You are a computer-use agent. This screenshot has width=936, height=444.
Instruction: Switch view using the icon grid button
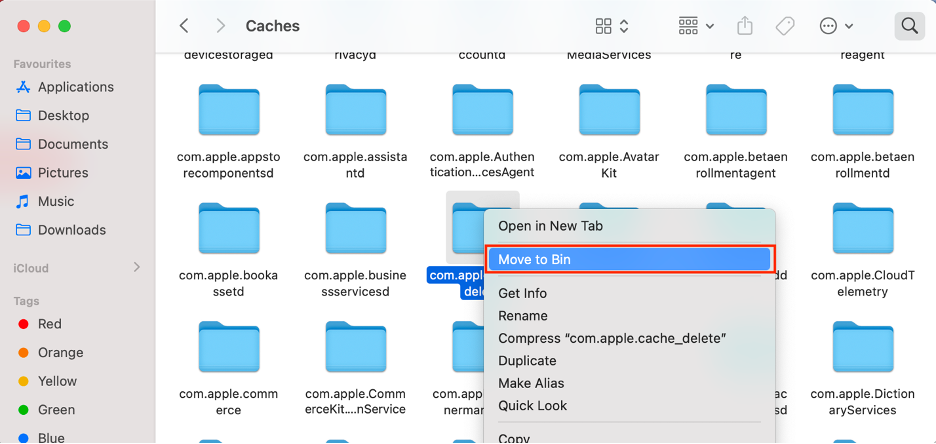(604, 26)
